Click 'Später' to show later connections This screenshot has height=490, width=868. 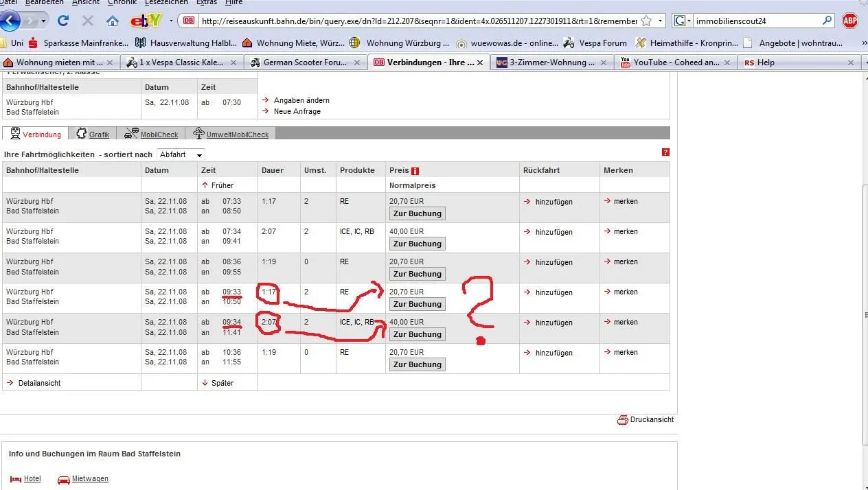(222, 383)
